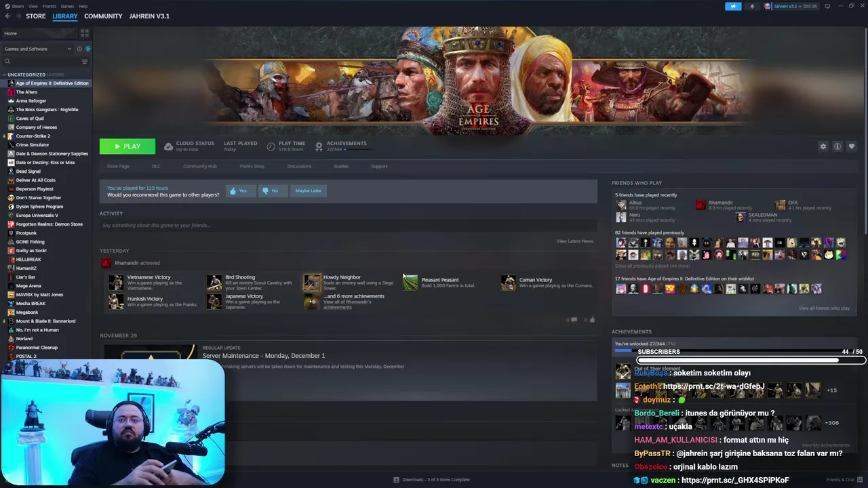
Task: Choose No for recommendation
Action: 272,191
